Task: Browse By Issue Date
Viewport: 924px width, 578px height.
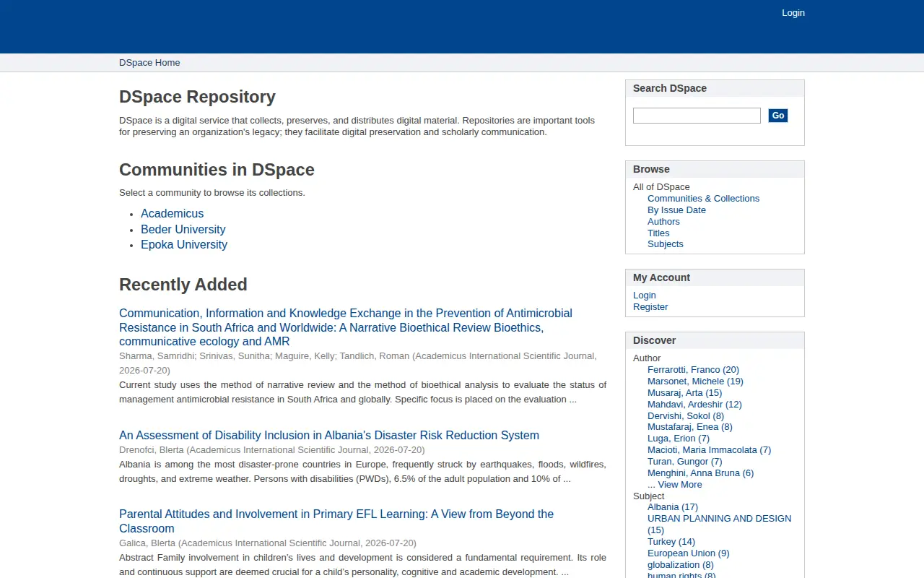Action: 676,210
